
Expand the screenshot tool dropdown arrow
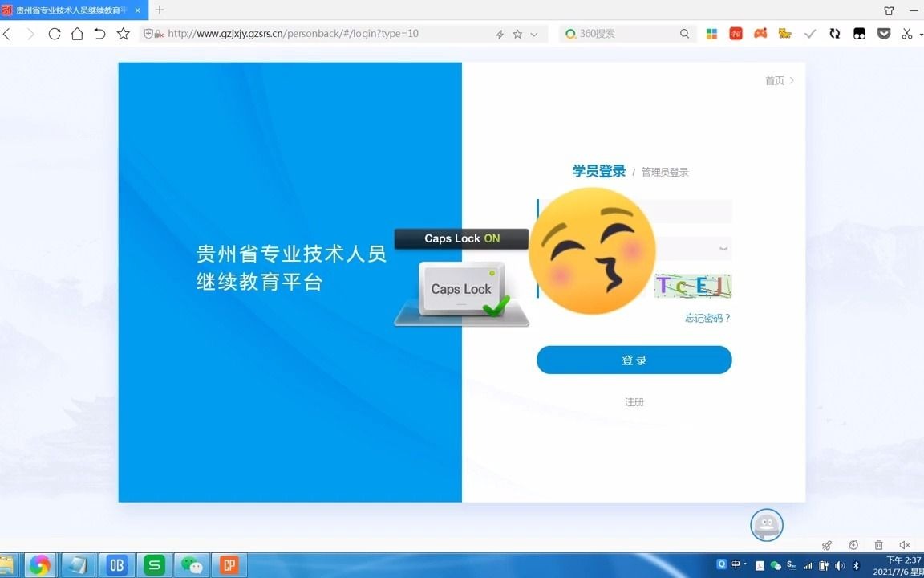pyautogui.click(x=921, y=33)
